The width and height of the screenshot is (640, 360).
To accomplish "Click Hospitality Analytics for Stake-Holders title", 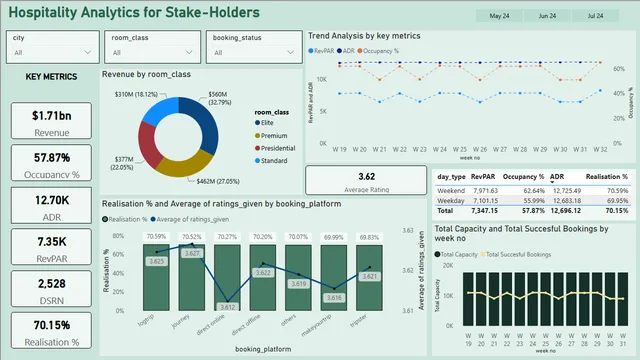I will tap(134, 12).
